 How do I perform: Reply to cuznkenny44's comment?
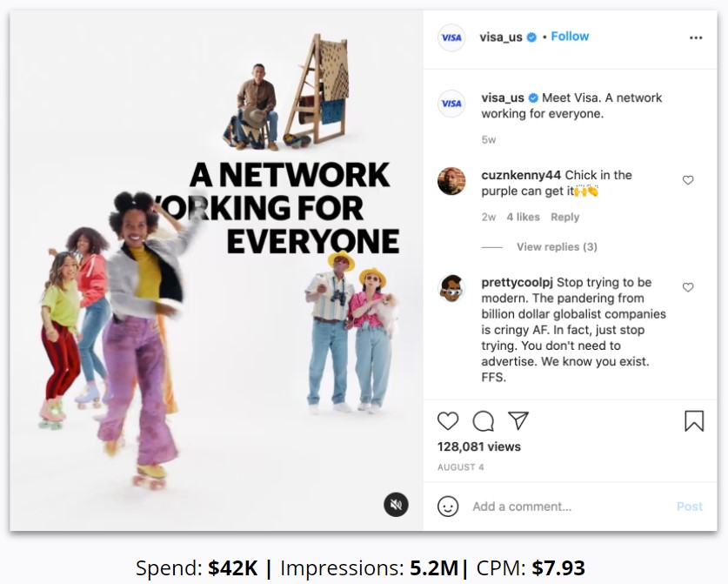[x=564, y=217]
